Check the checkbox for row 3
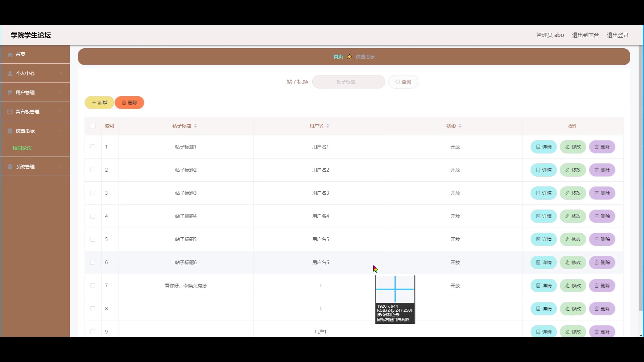 click(x=93, y=193)
